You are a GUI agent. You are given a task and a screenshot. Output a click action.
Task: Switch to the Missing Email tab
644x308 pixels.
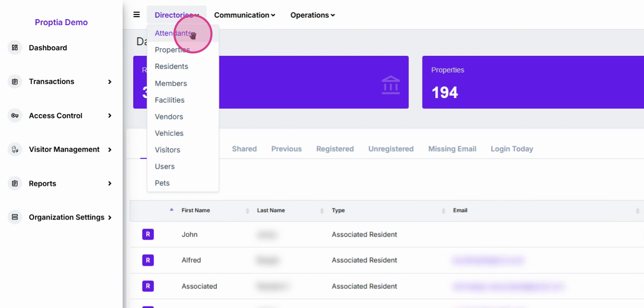[x=452, y=149]
